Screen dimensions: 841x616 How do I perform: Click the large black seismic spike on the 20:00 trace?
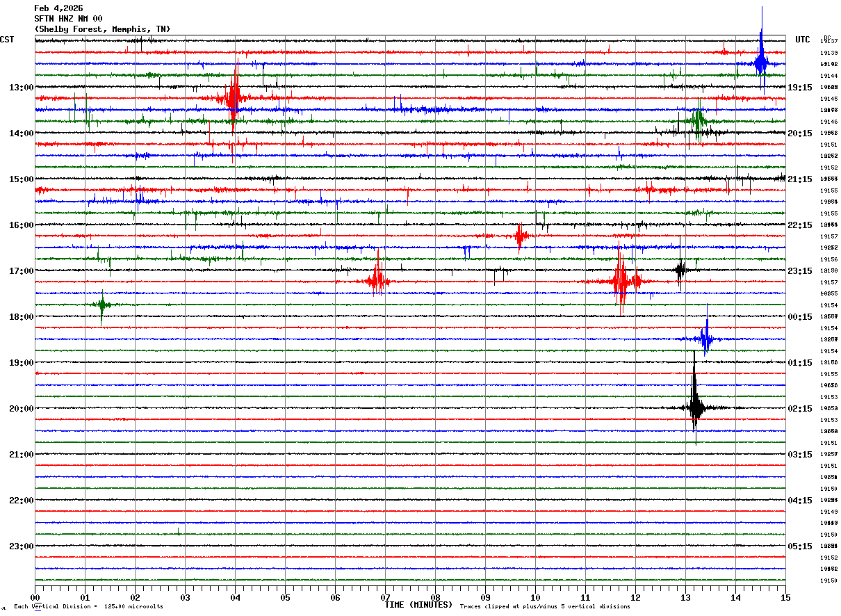[x=694, y=407]
